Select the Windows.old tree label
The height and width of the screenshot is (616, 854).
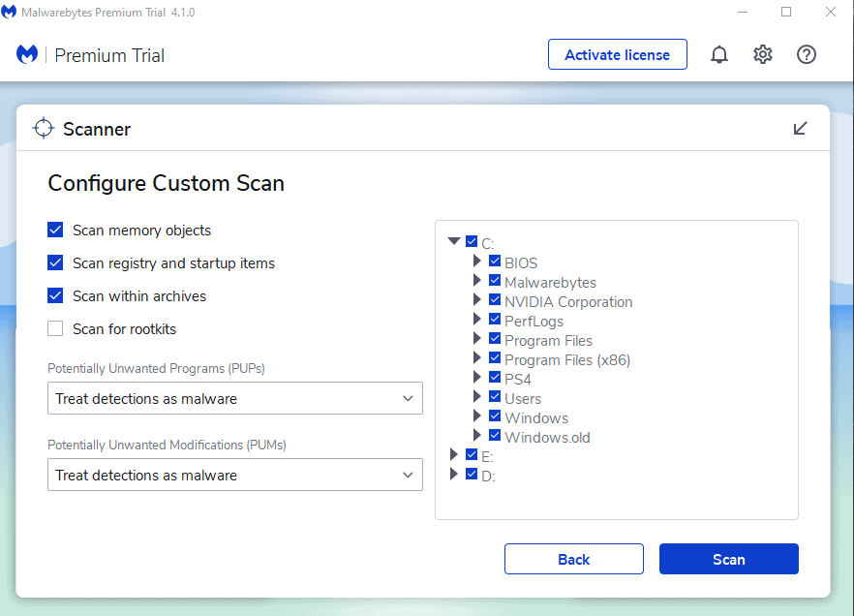547,438
